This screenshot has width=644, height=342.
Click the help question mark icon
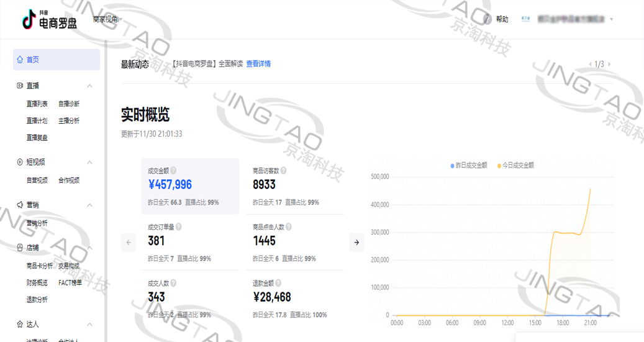pos(488,19)
